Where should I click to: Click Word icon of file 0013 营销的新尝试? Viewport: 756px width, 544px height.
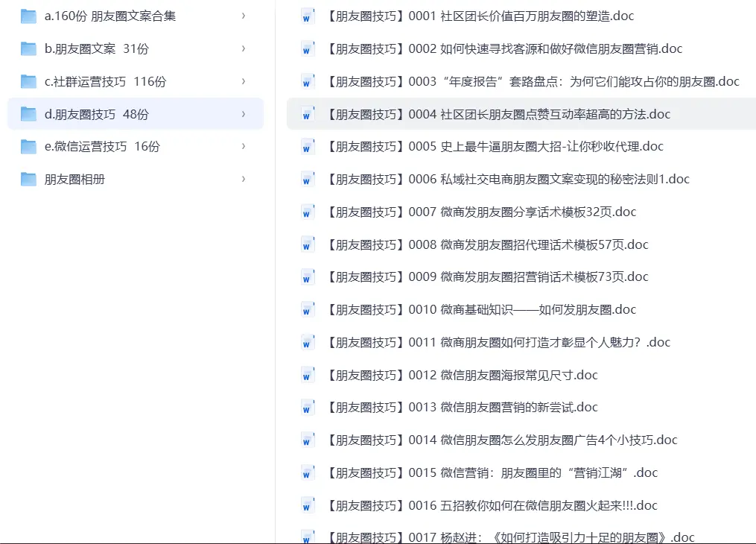pos(307,408)
